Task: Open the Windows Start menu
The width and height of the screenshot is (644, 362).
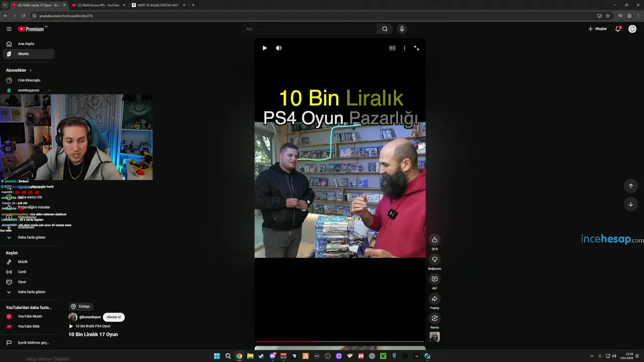Action: point(217,356)
